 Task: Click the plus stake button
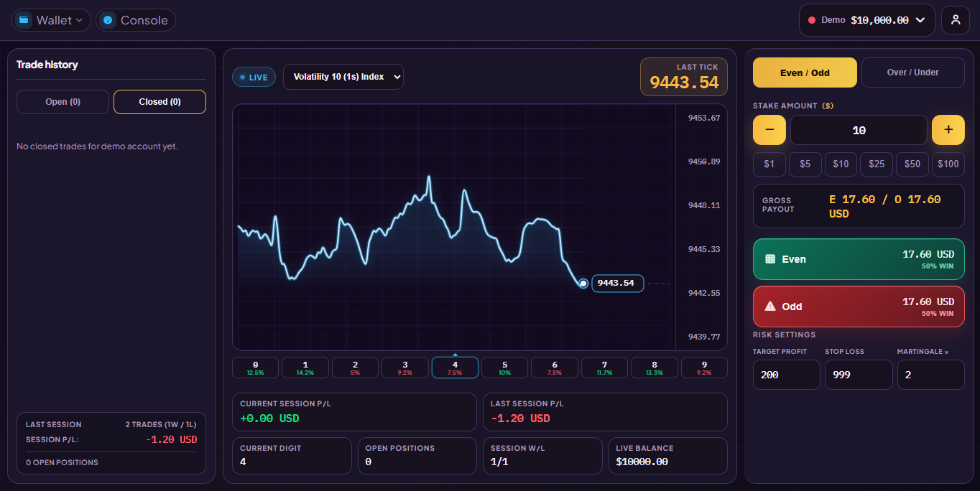click(948, 130)
